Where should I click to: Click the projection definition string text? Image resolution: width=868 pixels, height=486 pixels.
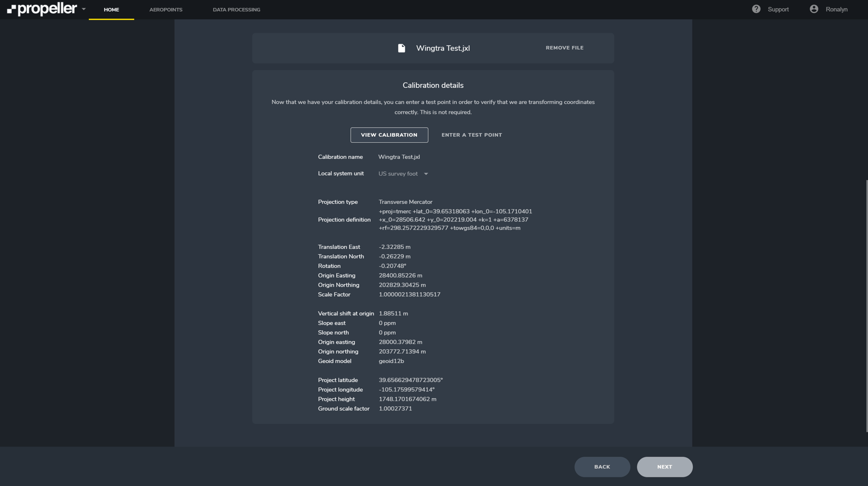[x=455, y=220]
